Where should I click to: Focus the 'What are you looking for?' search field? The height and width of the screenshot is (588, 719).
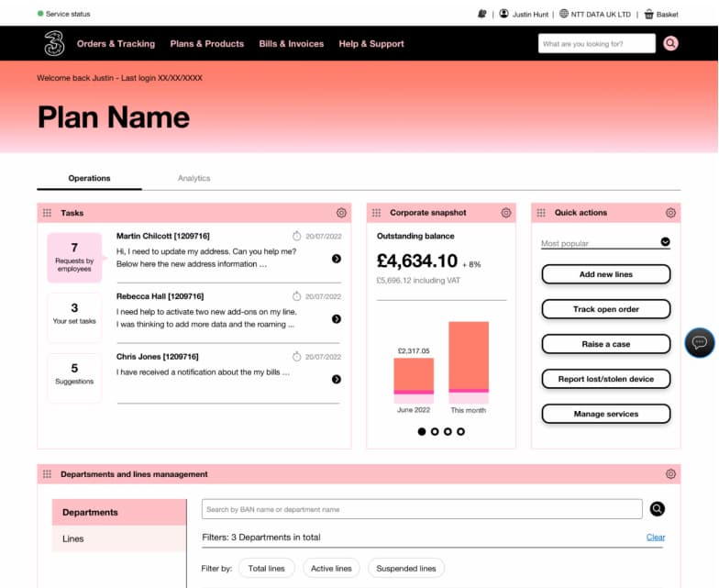click(x=596, y=44)
